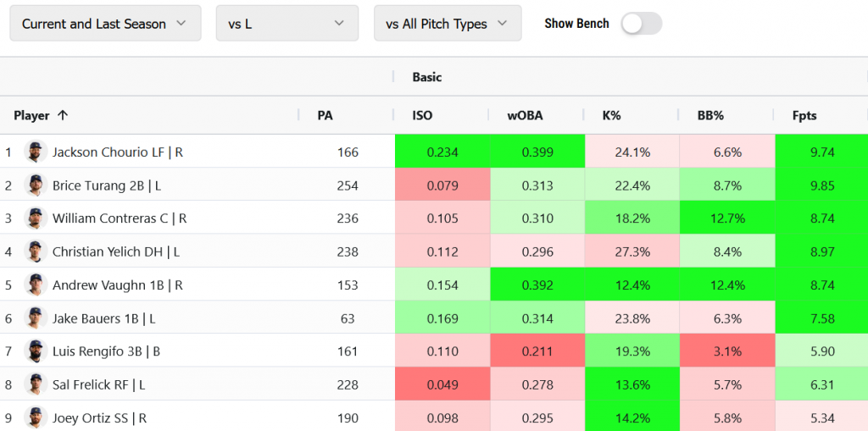Viewport: 868px width, 431px height.
Task: Select Jackson Chourio's green 0.399 wOBA cell
Action: point(537,152)
